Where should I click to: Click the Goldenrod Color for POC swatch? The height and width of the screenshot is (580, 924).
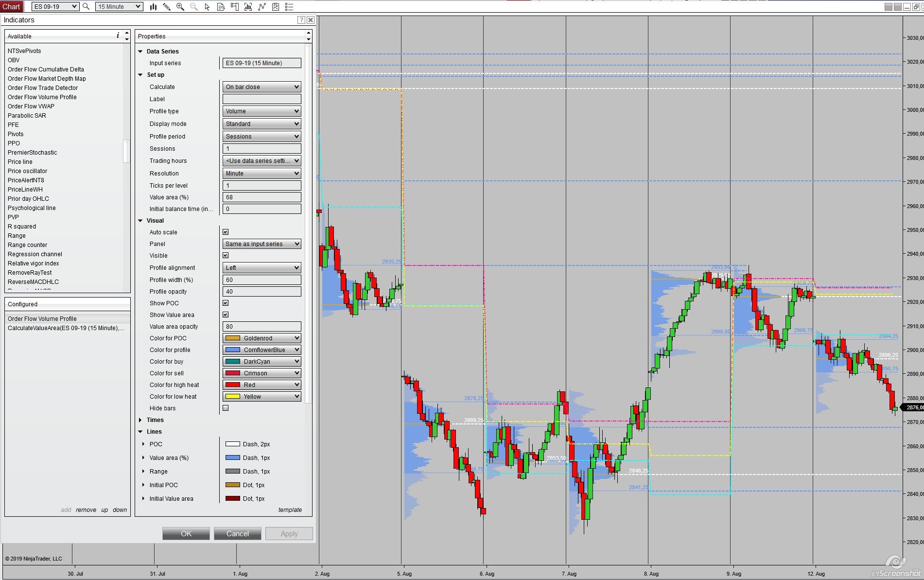233,338
